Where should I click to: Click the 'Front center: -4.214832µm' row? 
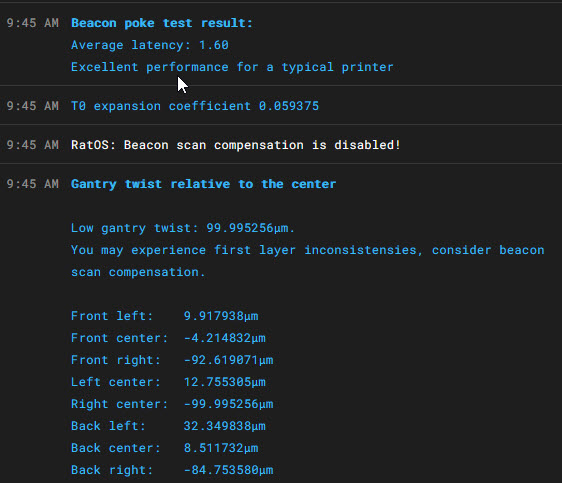point(168,338)
